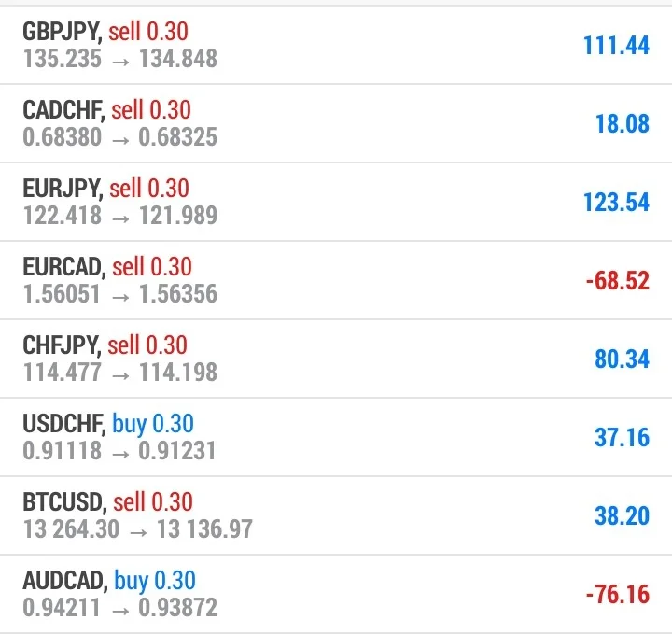Select the CADCHF sell position row

[336, 123]
